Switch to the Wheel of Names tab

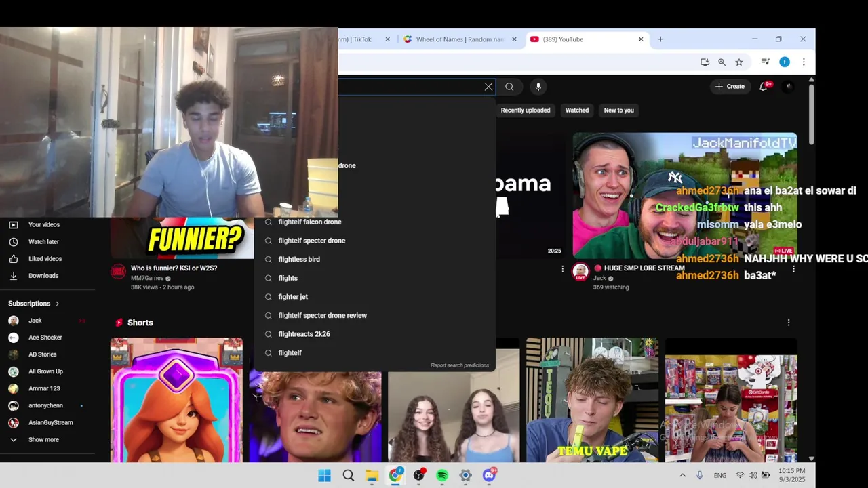(460, 39)
